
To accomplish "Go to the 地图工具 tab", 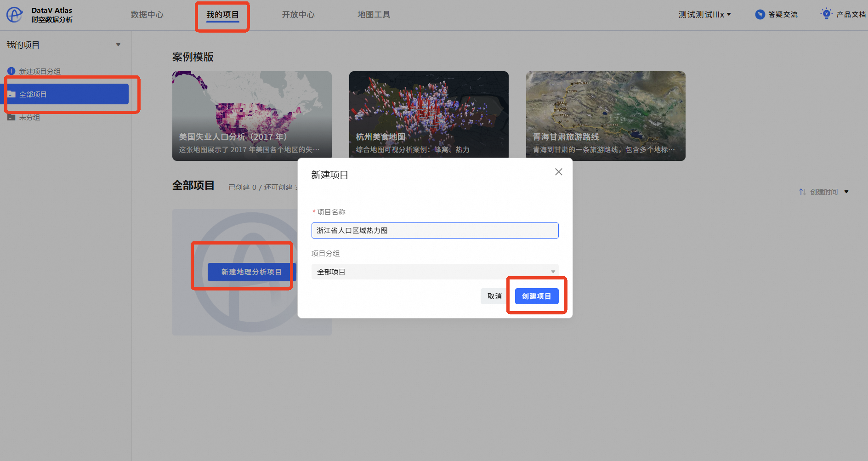I will pyautogui.click(x=374, y=15).
